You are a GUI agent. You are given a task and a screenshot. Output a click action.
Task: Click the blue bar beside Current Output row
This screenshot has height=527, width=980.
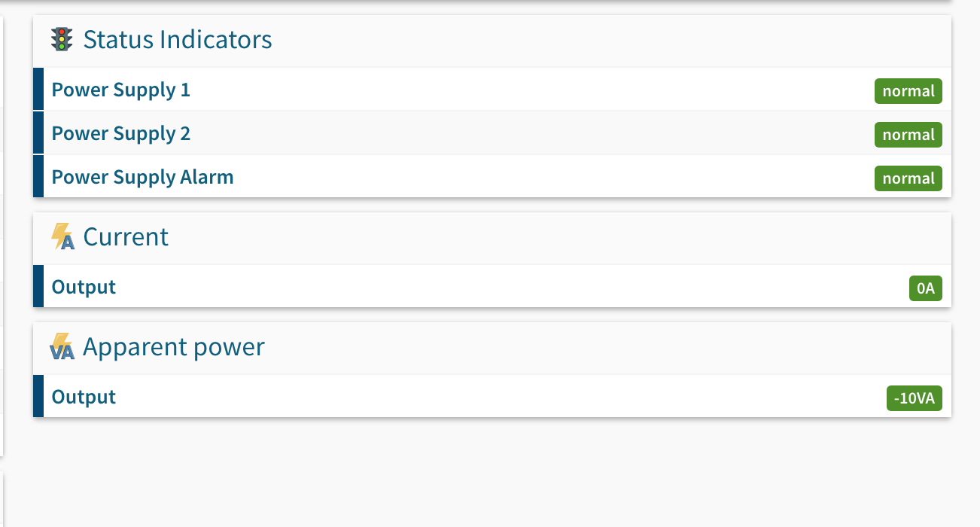[x=38, y=286]
